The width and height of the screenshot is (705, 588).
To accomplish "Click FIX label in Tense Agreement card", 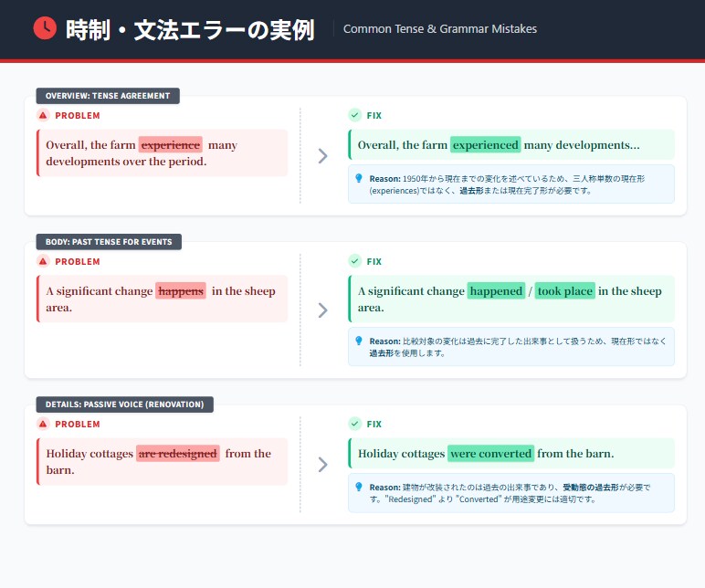I will click(x=374, y=116).
